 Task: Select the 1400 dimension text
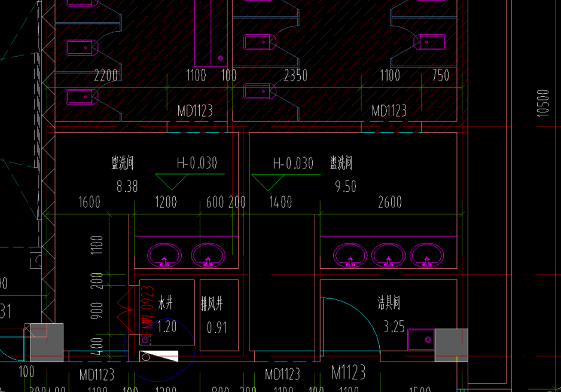pyautogui.click(x=281, y=202)
